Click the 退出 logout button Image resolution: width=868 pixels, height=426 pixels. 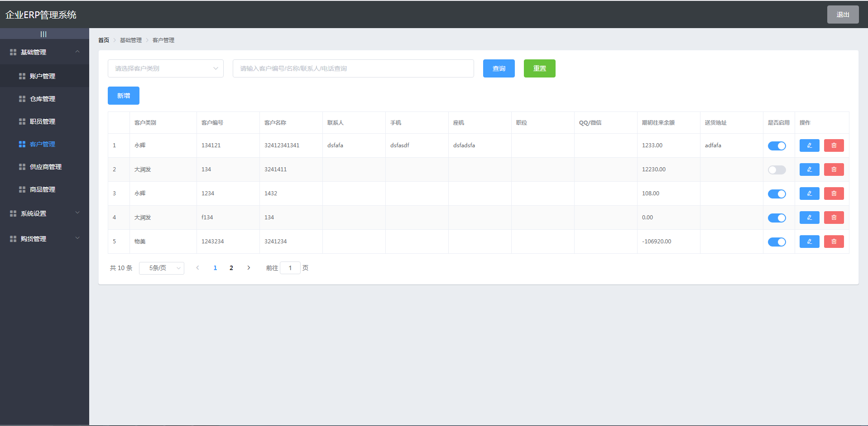(843, 15)
